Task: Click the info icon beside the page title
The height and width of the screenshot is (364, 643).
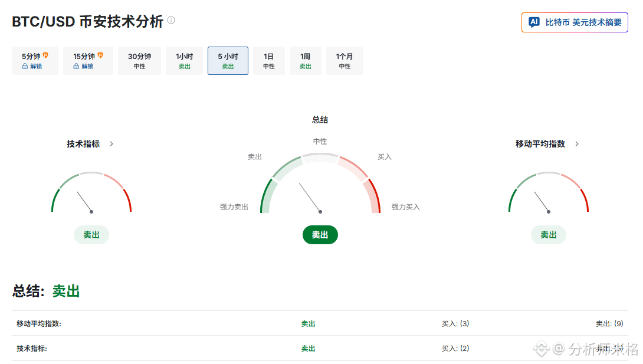Action: (x=171, y=20)
